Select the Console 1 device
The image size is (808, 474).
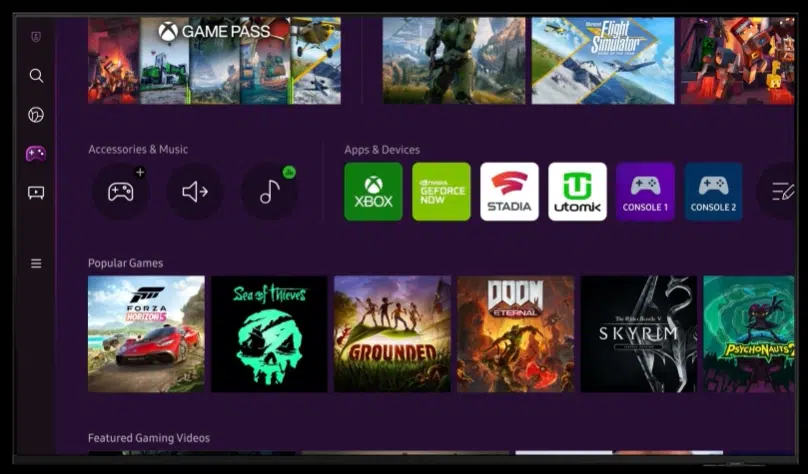click(645, 192)
